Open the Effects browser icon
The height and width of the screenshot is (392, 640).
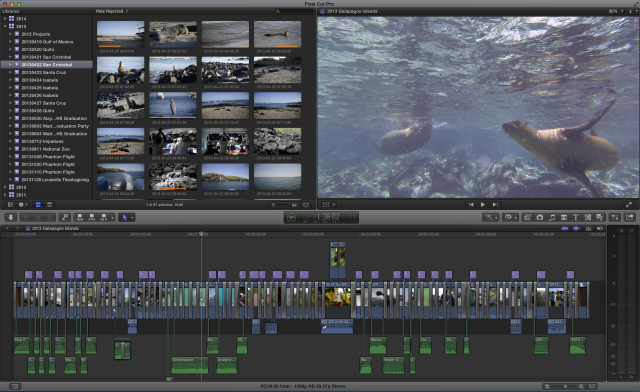[x=527, y=217]
